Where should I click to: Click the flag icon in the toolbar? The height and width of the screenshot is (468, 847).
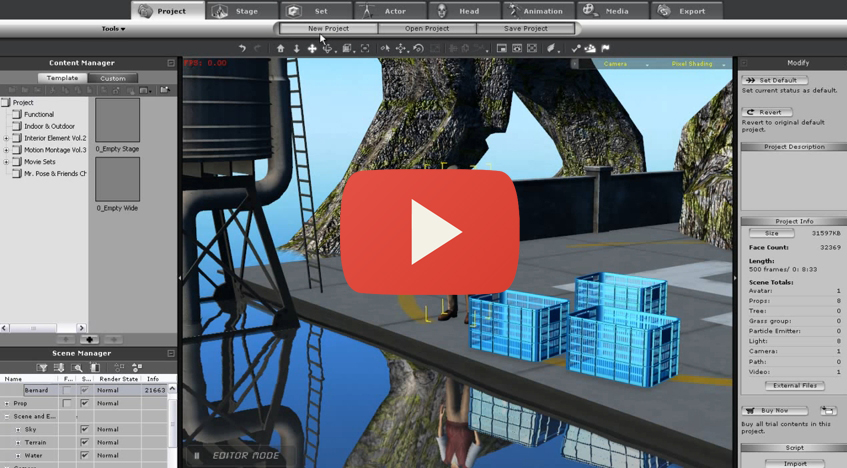tap(605, 48)
